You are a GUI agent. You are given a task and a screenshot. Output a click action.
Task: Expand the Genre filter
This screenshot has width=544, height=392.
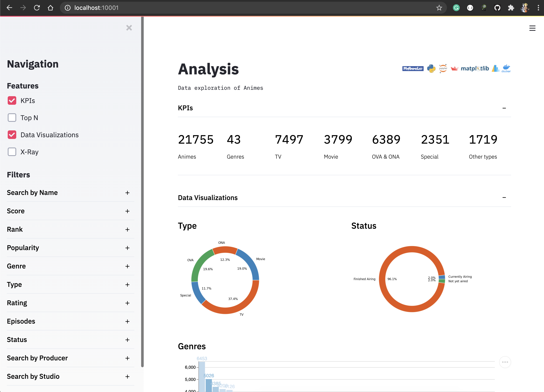click(127, 266)
